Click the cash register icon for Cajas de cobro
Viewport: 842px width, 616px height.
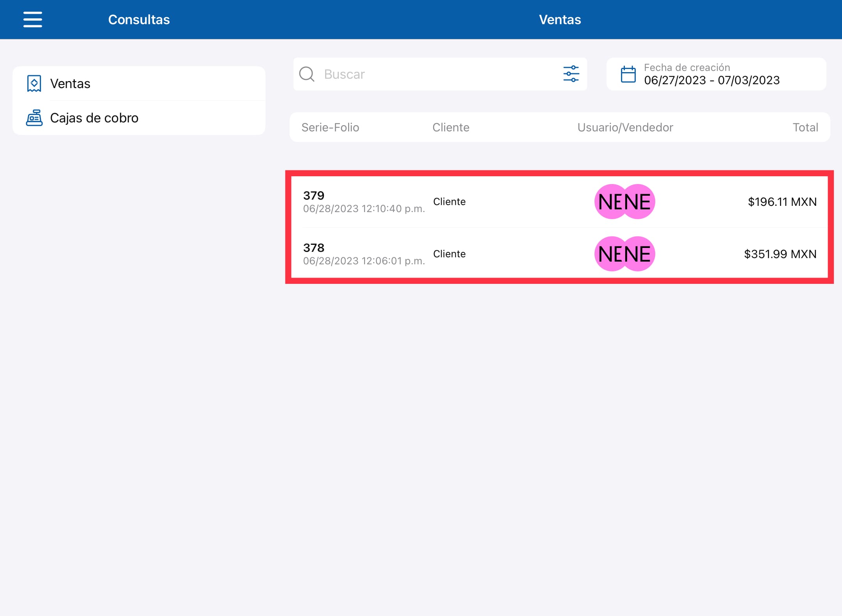pos(34,118)
